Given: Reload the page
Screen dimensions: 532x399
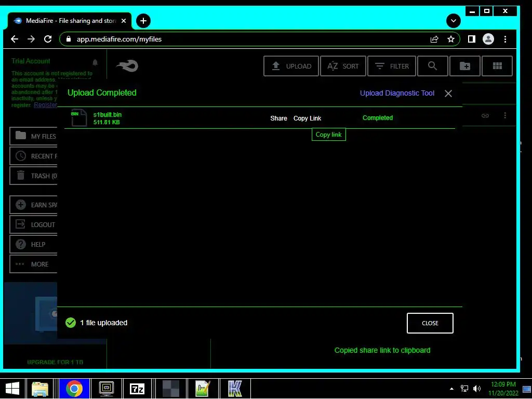Looking at the screenshot, I should 48,39.
